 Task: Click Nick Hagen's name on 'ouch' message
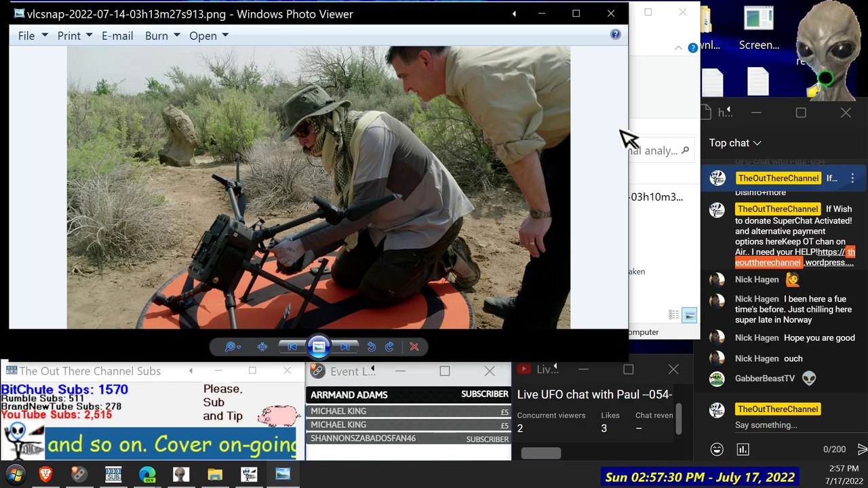click(x=757, y=359)
